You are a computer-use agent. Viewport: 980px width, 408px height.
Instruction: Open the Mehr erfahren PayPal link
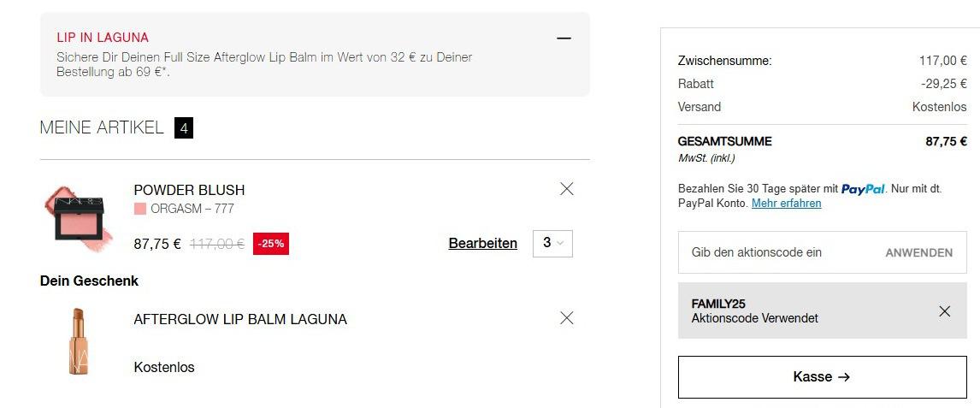pos(786,203)
